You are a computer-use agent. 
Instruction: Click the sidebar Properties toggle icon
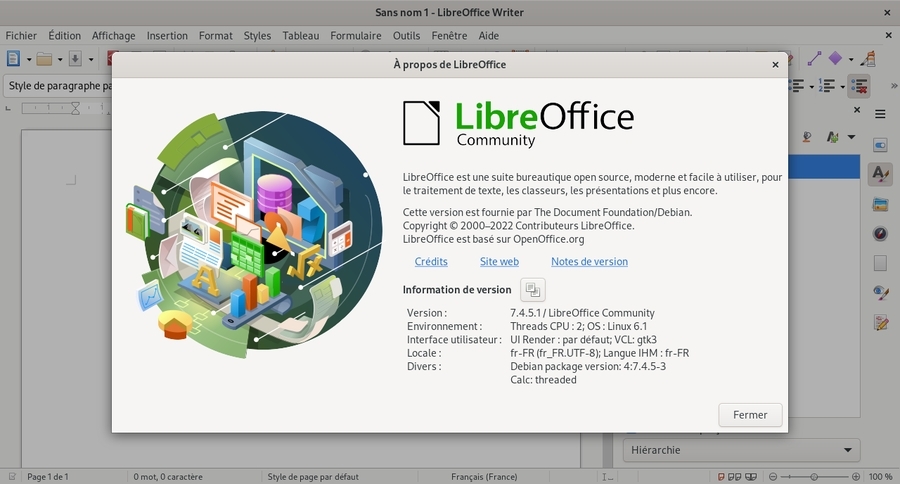click(x=880, y=145)
